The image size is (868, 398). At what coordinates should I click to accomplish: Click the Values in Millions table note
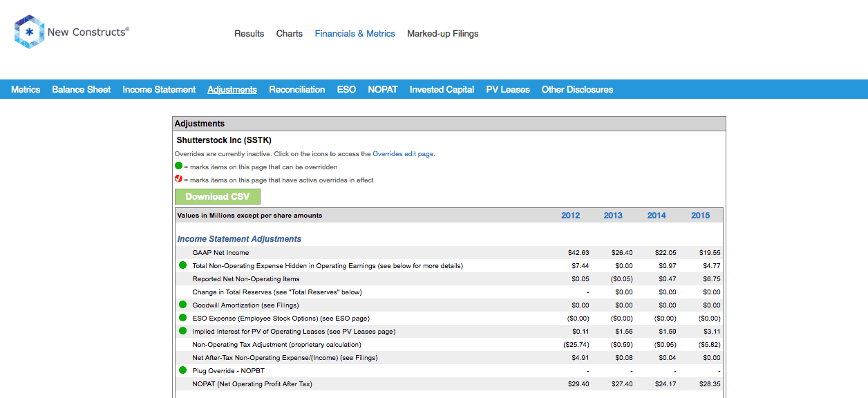(249, 216)
